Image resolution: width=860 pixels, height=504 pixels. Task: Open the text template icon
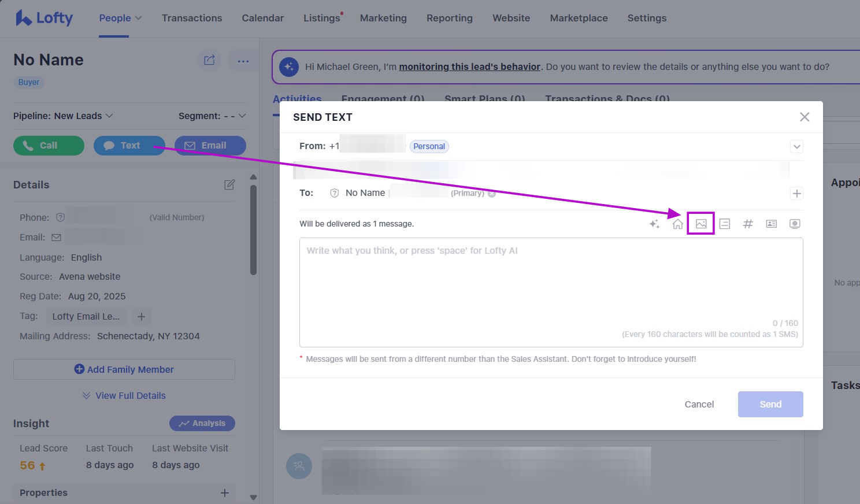click(x=724, y=224)
